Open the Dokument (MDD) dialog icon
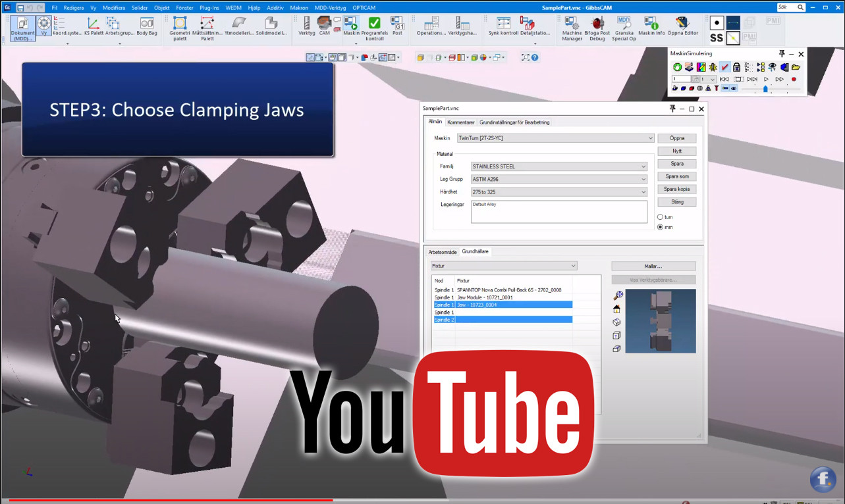Viewport: 845px width, 504px height. click(x=22, y=29)
